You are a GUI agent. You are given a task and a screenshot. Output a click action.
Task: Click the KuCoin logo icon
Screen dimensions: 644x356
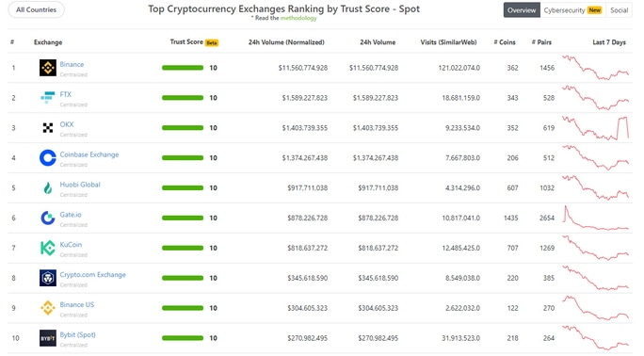tap(48, 248)
